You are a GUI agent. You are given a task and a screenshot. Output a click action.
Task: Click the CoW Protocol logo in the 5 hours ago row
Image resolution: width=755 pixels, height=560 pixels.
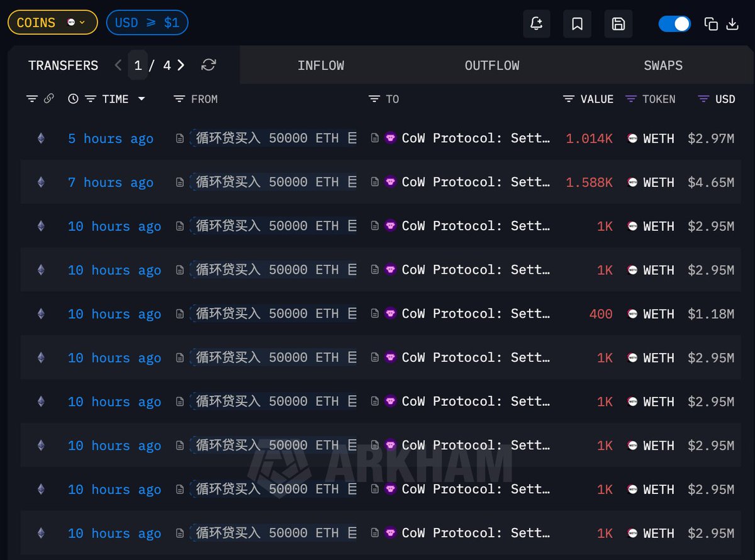click(390, 138)
